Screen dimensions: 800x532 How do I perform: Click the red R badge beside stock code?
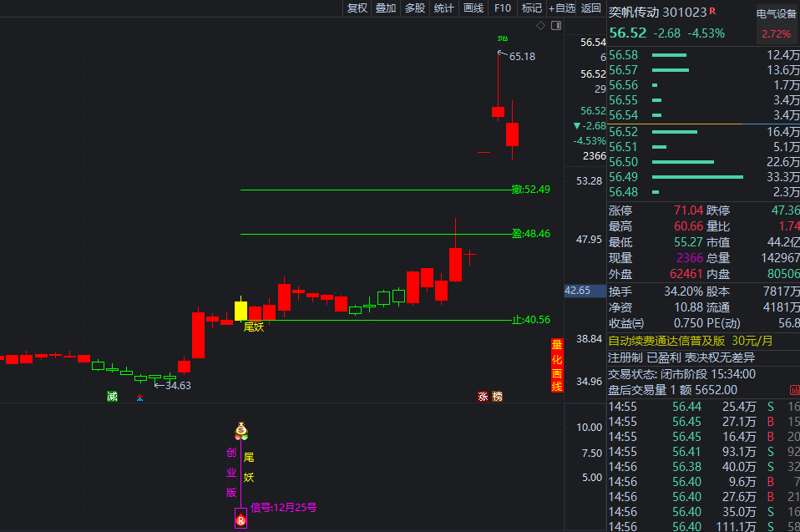click(713, 12)
